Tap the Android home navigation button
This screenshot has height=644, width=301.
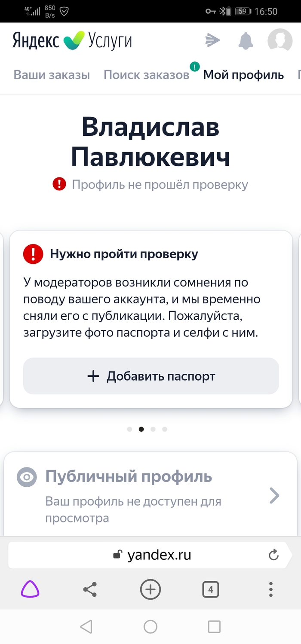150,627
